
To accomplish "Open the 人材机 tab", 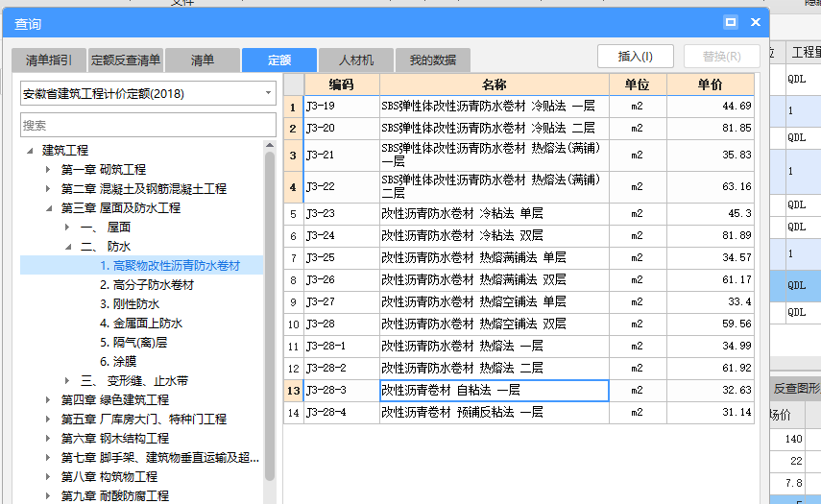I will (x=356, y=60).
